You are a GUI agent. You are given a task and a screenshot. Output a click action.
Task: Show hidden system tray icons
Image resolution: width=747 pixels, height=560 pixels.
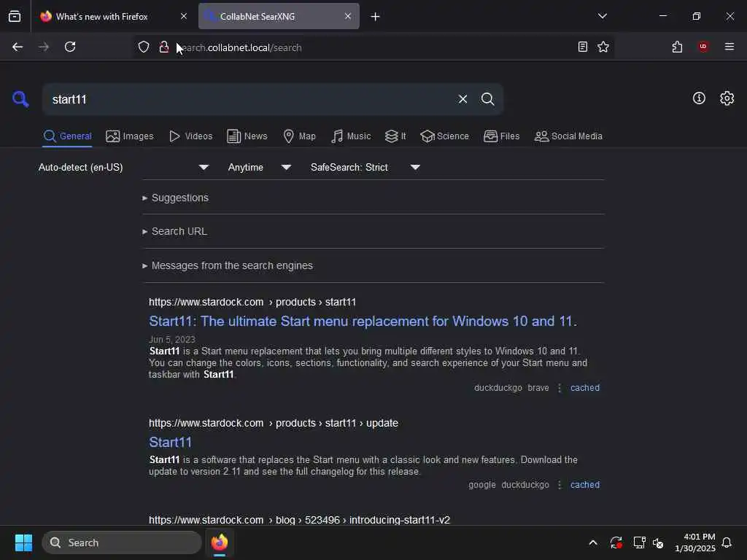[592, 542]
